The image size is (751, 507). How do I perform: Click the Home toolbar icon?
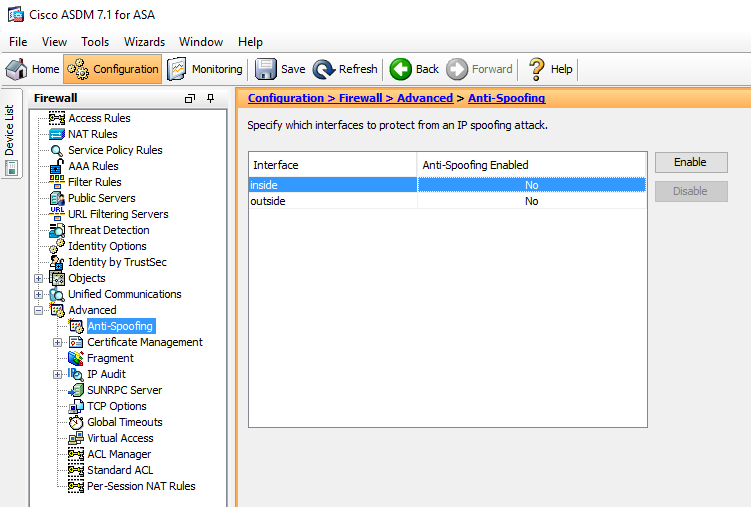17,69
